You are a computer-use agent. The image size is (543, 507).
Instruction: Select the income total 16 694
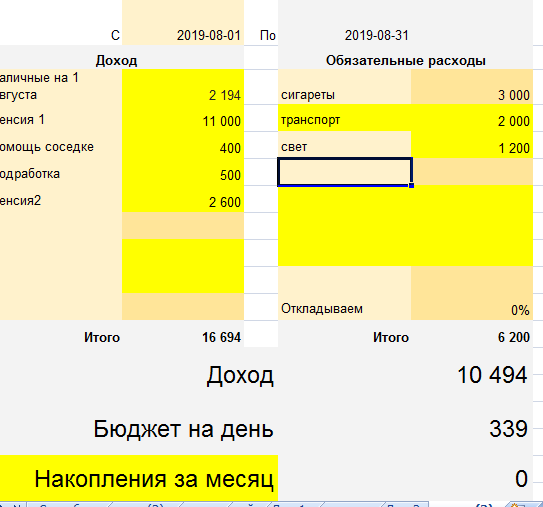tap(222, 337)
